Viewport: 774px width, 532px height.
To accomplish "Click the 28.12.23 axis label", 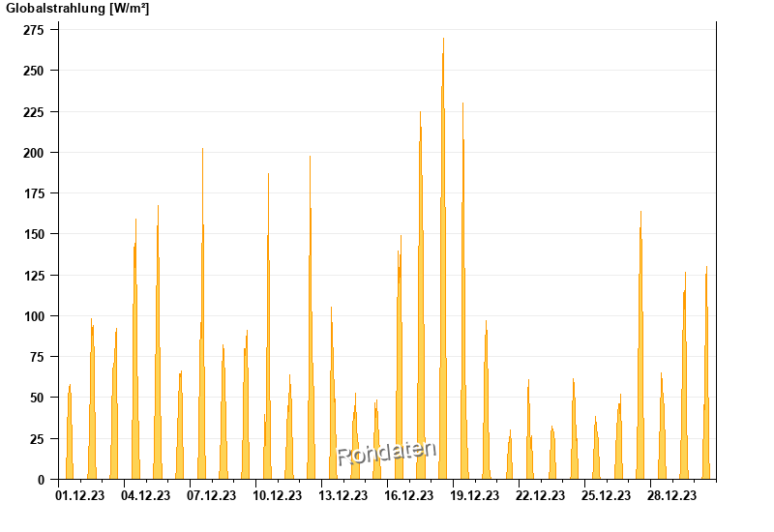I will [671, 495].
